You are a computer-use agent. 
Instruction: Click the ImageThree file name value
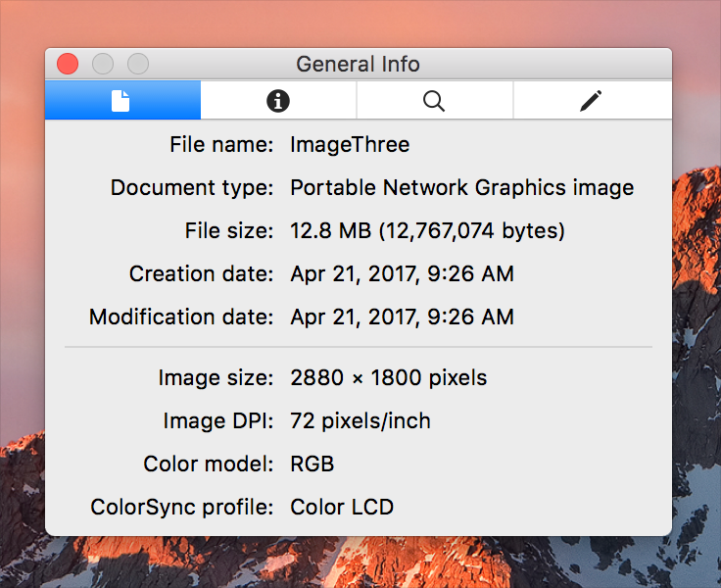[x=350, y=145]
